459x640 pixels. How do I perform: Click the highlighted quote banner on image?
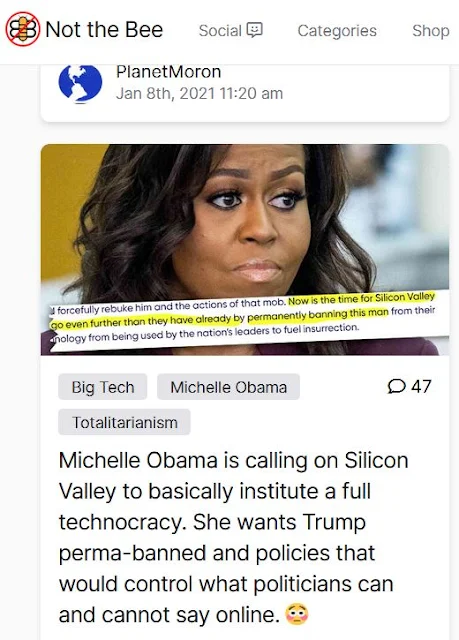(x=245, y=316)
